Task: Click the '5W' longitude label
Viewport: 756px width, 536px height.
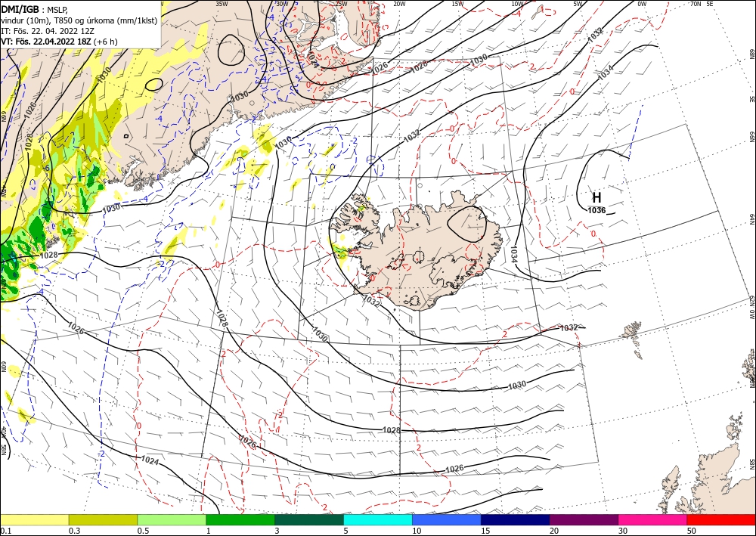Action: [x=578, y=4]
